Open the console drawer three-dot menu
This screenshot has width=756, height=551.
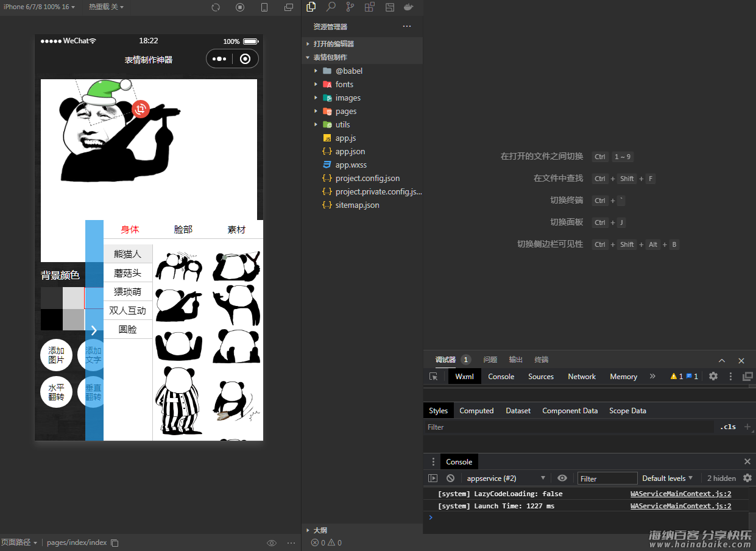(x=433, y=461)
